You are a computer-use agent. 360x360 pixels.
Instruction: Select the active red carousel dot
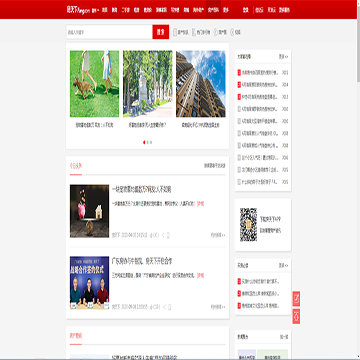[144, 142]
